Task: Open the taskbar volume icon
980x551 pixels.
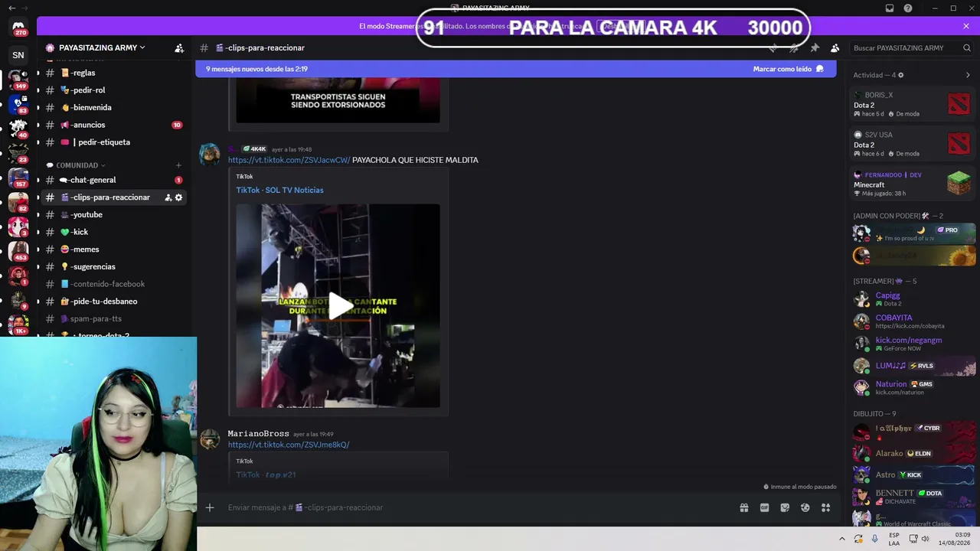Action: pyautogui.click(x=925, y=539)
